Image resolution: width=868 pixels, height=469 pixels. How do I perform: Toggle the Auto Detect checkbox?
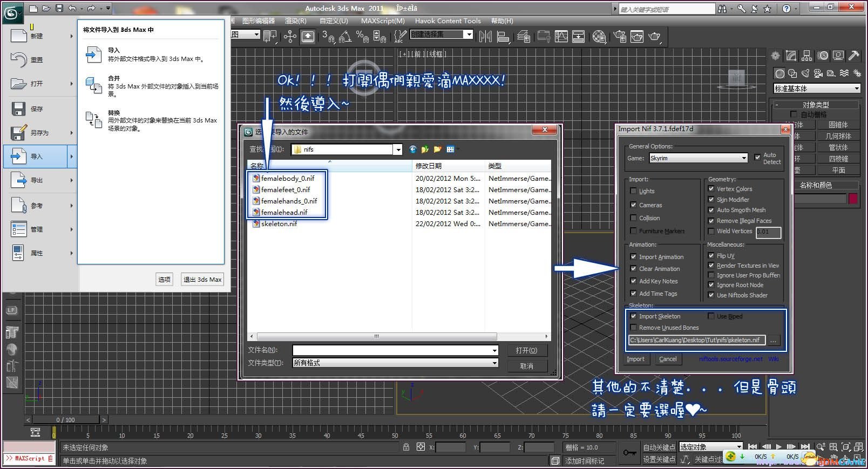757,157
